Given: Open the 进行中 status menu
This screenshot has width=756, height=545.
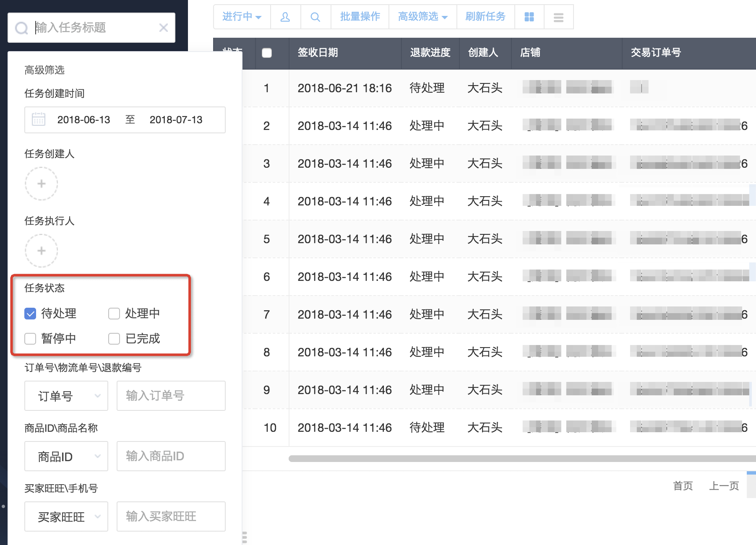Looking at the screenshot, I should [242, 17].
